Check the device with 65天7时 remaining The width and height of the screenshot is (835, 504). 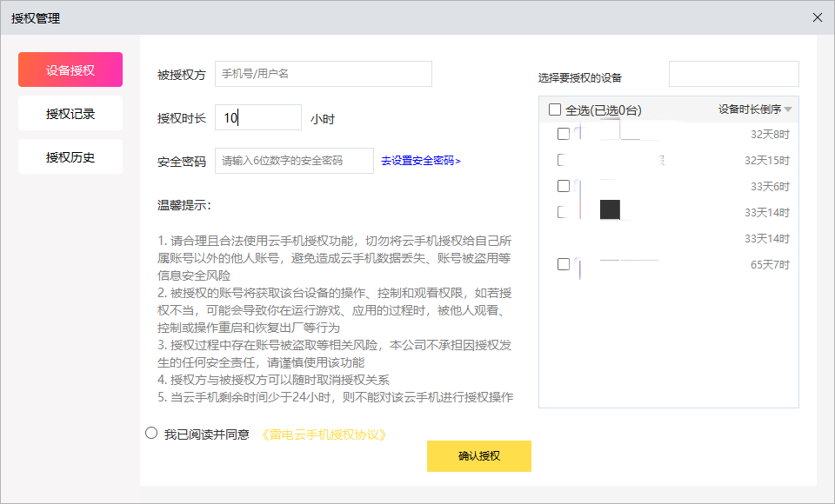564,264
